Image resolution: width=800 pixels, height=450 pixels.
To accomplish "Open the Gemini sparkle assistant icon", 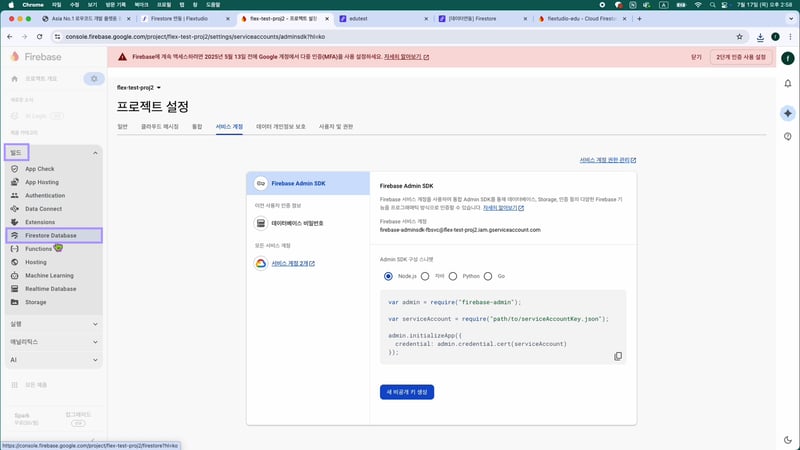I will 788,113.
